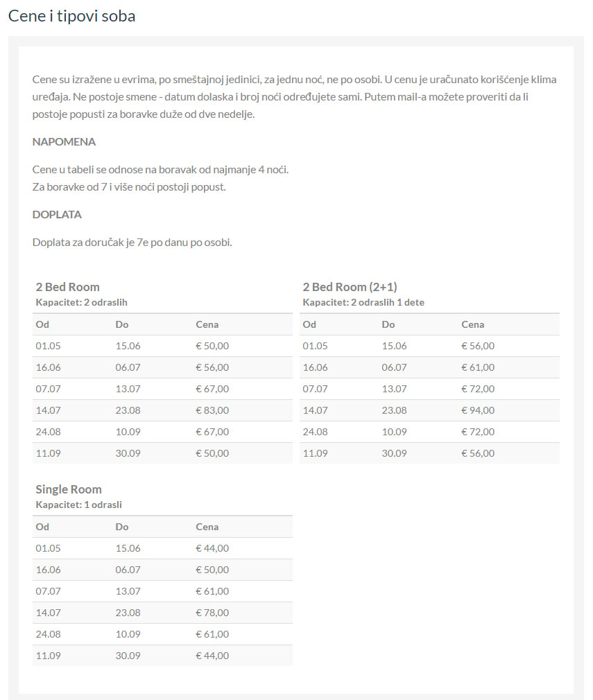Image resolution: width=593 pixels, height=700 pixels.
Task: Click the € 61,00 price in 2 Bed Room (2+1) table
Action: coord(478,367)
